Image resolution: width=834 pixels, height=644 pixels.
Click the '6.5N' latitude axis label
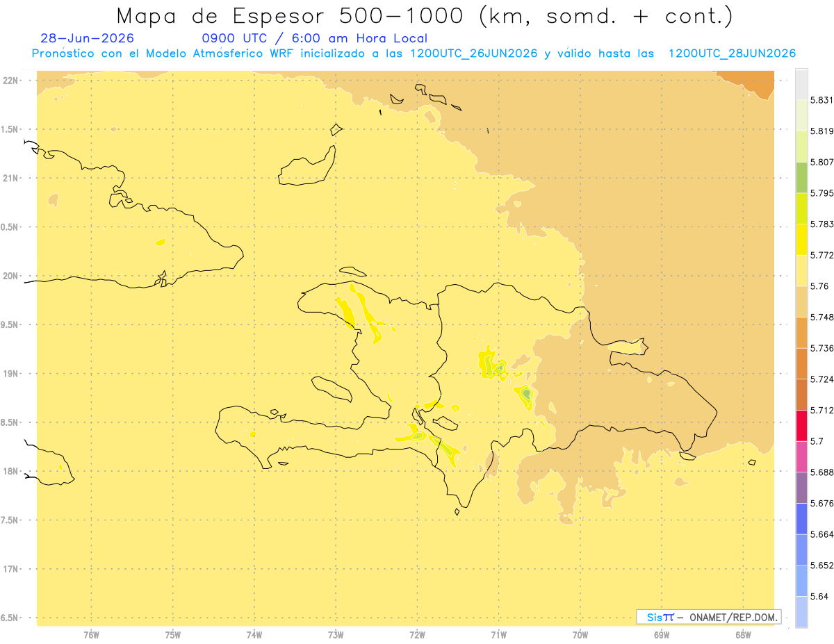click(10, 618)
